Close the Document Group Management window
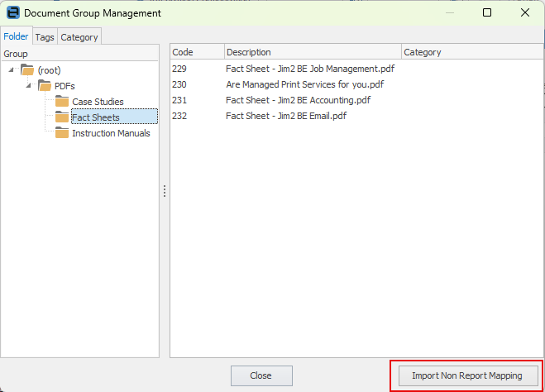 coord(525,13)
